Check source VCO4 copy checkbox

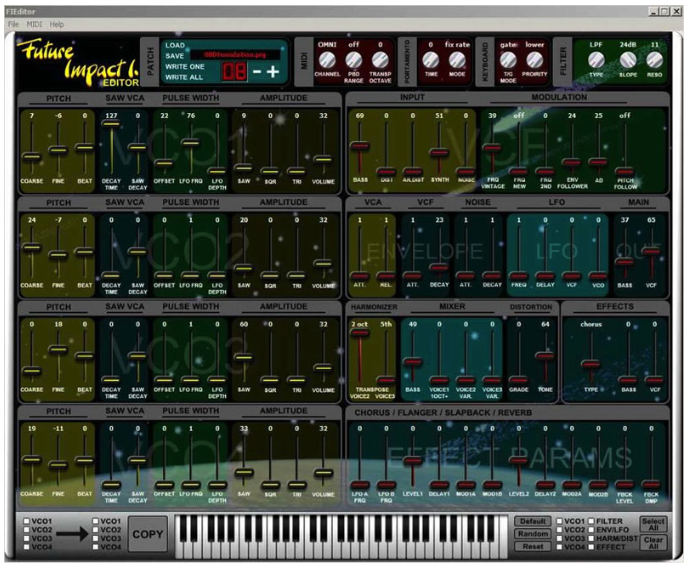[27, 547]
